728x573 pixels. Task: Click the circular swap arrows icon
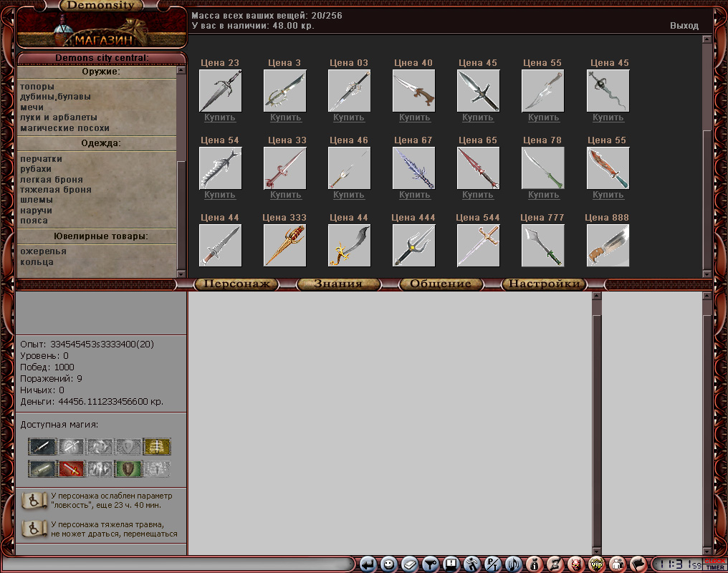tap(555, 564)
